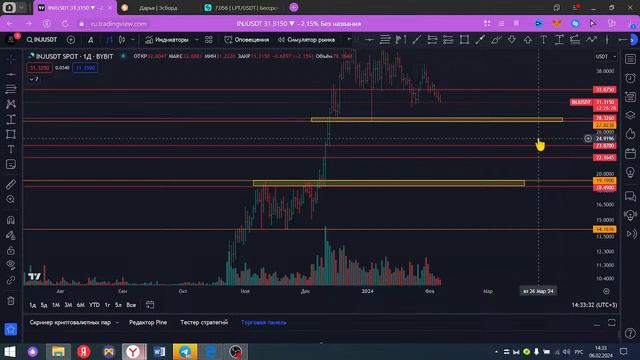640x360 pixels.
Task: Toggle hide all drawings eye icon
Action: 11,265
